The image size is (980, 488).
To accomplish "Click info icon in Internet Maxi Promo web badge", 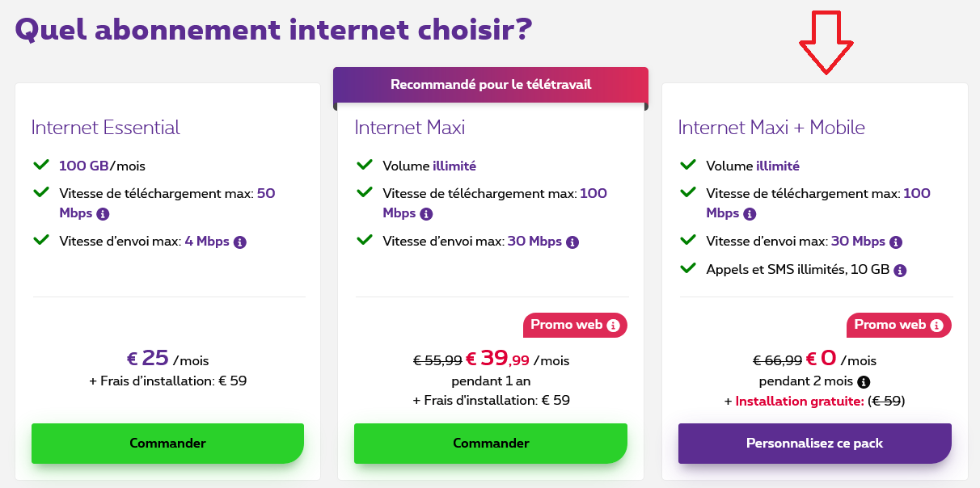I will [x=613, y=326].
